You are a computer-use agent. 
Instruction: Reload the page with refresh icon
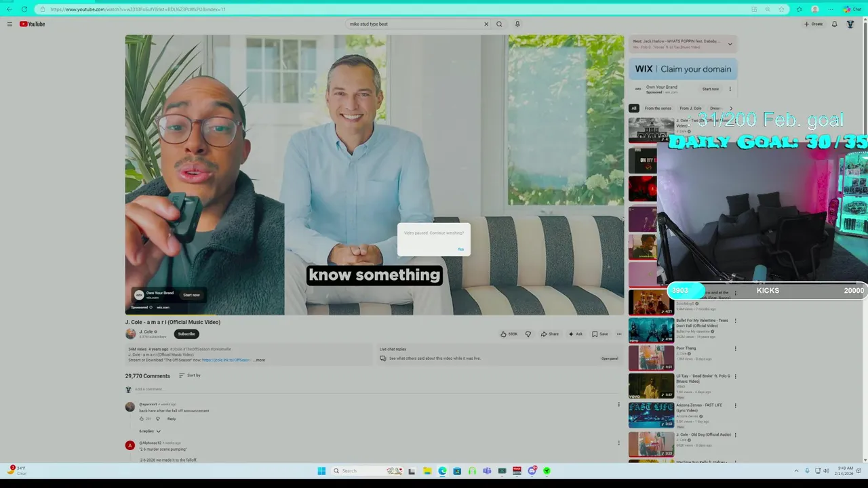pos(24,9)
